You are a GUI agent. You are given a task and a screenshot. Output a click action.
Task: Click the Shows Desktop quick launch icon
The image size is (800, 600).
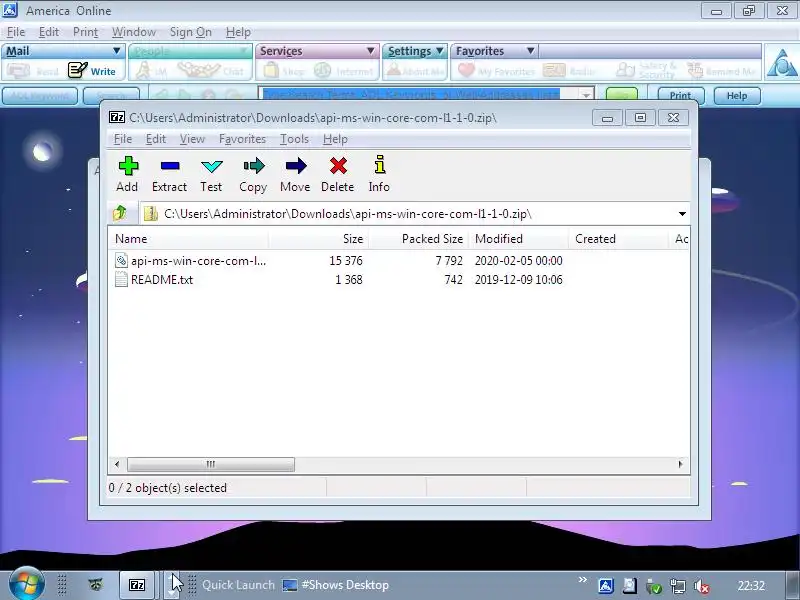tap(290, 585)
